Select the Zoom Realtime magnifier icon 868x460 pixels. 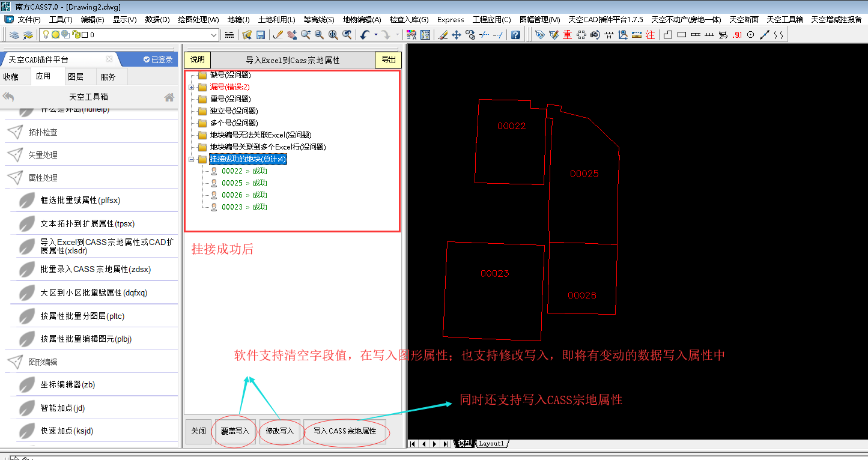click(306, 35)
